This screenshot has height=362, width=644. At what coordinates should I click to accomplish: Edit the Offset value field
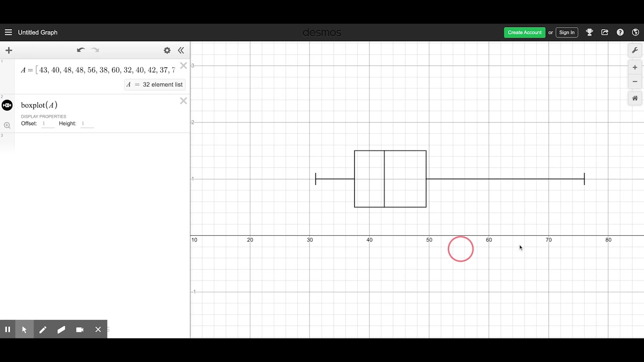(48, 124)
